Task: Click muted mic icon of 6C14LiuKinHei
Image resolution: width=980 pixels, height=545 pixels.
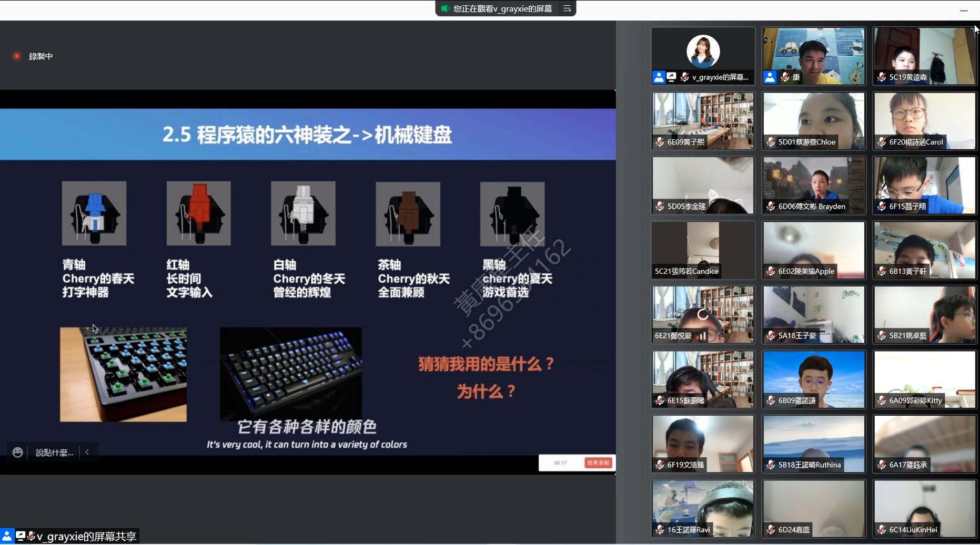Action: [882, 530]
